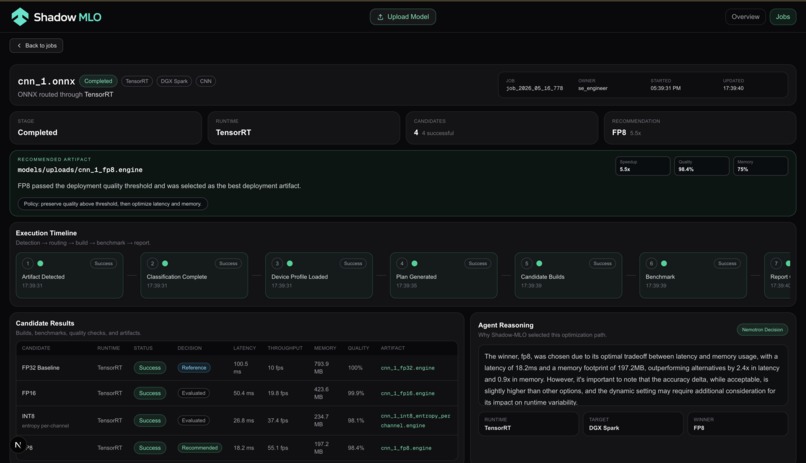Click step 1 circle of Artifact Detected
This screenshot has height=463, width=806.
point(28,264)
